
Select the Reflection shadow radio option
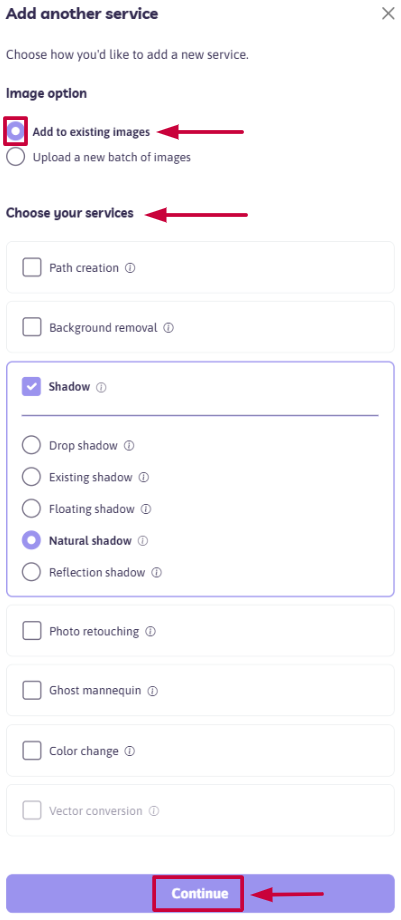coord(31,572)
